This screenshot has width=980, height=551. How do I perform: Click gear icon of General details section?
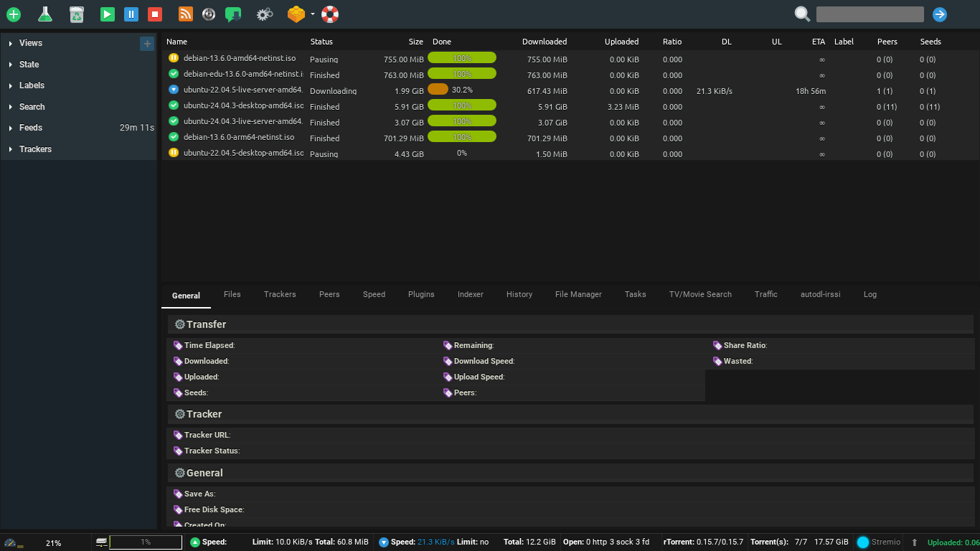(x=180, y=473)
